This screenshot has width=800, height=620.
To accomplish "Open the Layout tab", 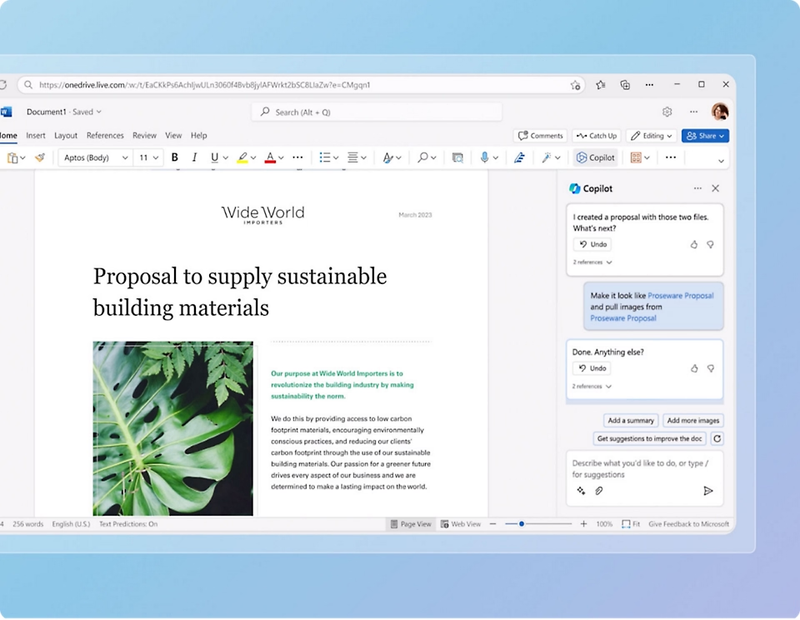I will 66,136.
